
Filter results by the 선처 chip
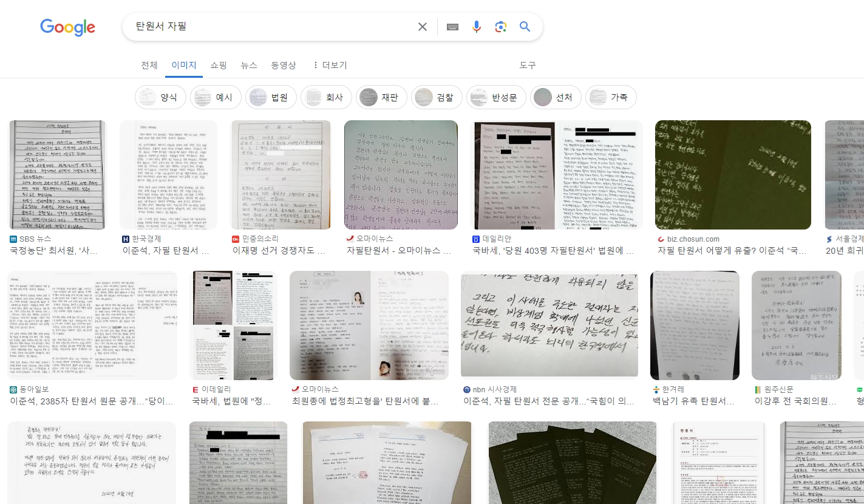pos(556,97)
